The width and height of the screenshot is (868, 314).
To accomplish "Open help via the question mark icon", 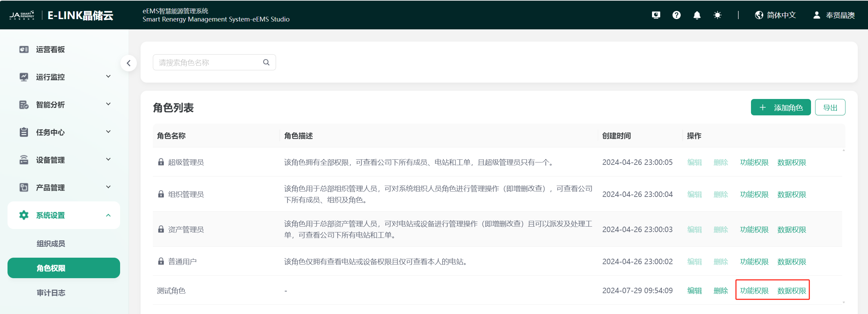I will (x=676, y=15).
